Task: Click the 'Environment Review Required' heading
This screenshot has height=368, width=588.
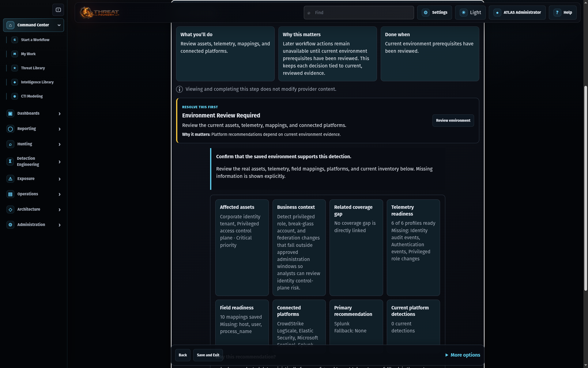Action: click(x=221, y=116)
